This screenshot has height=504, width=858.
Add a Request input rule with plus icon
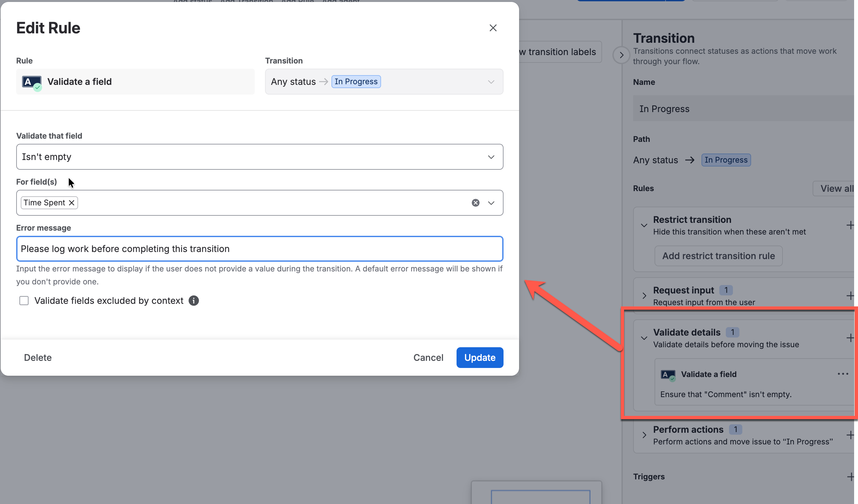850,295
